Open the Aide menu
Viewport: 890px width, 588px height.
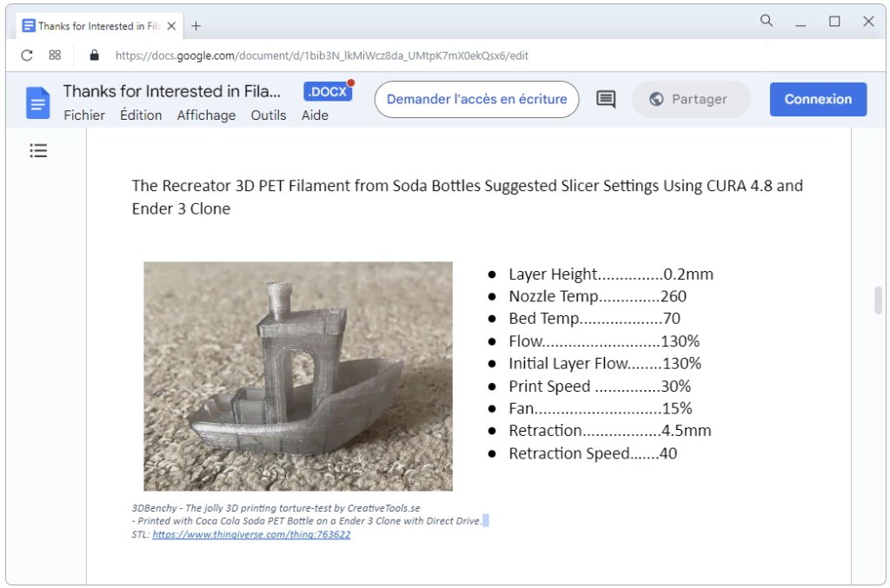315,116
